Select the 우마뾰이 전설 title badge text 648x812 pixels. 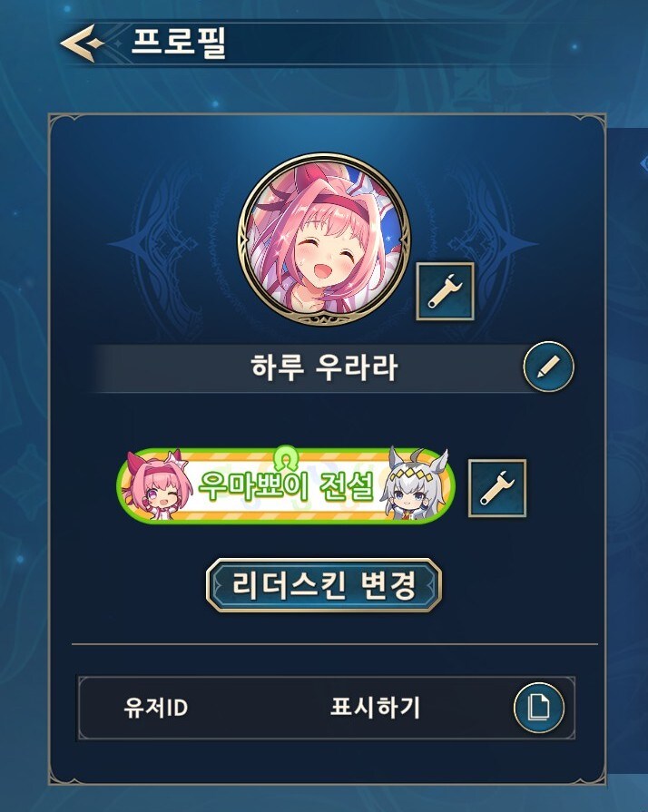(286, 486)
